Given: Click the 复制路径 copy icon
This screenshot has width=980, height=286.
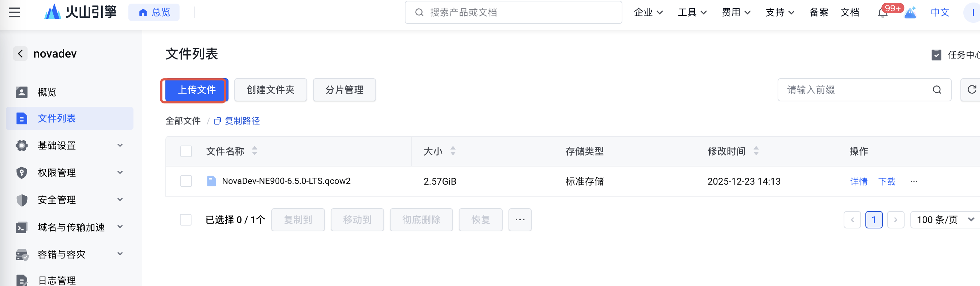Looking at the screenshot, I should pos(218,121).
